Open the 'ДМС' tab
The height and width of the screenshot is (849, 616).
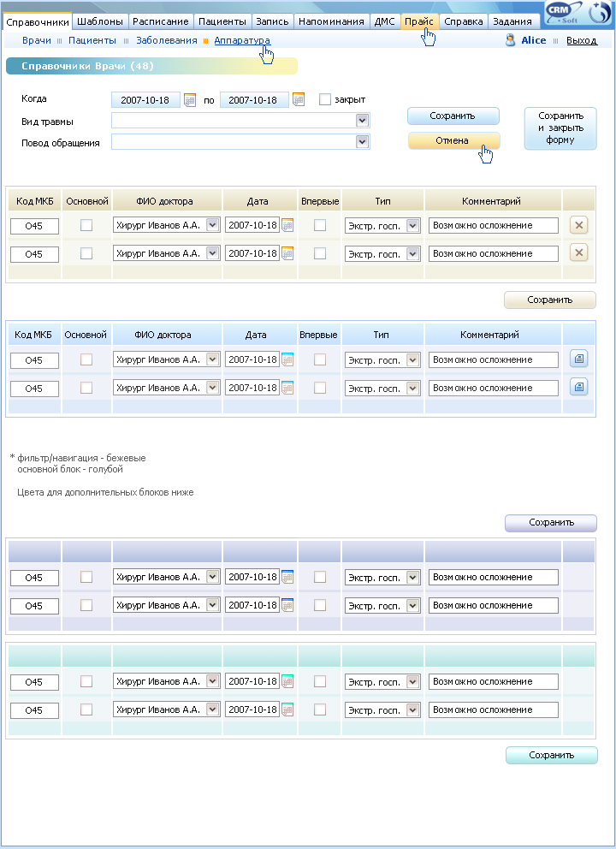[384, 21]
